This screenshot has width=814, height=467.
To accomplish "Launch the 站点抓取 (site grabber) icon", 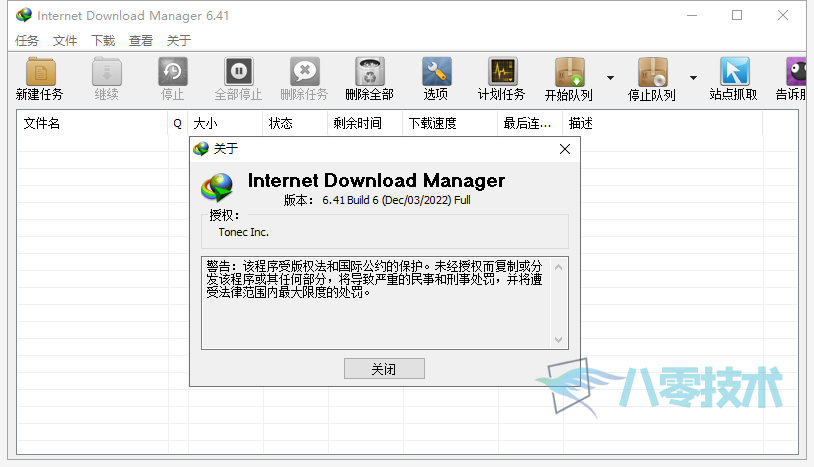I will click(734, 72).
